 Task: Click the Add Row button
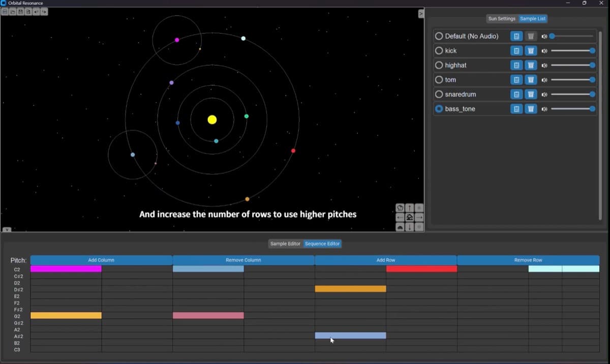pos(386,260)
